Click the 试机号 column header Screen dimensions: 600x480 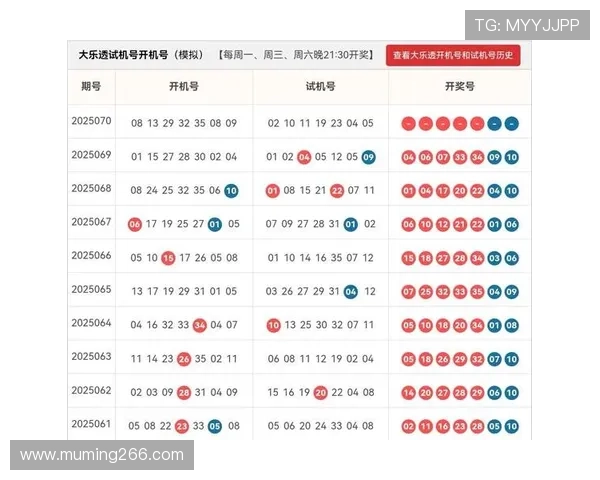click(x=320, y=87)
